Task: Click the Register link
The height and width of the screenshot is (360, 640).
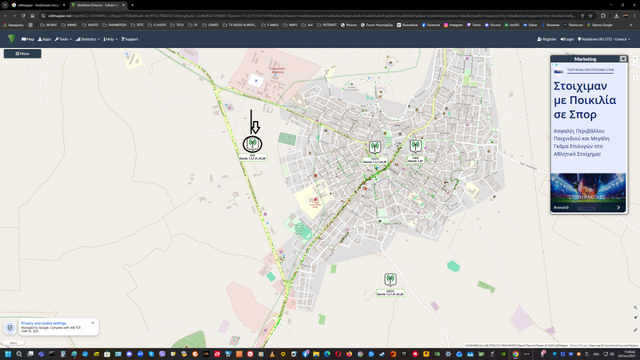Action: [x=547, y=39]
